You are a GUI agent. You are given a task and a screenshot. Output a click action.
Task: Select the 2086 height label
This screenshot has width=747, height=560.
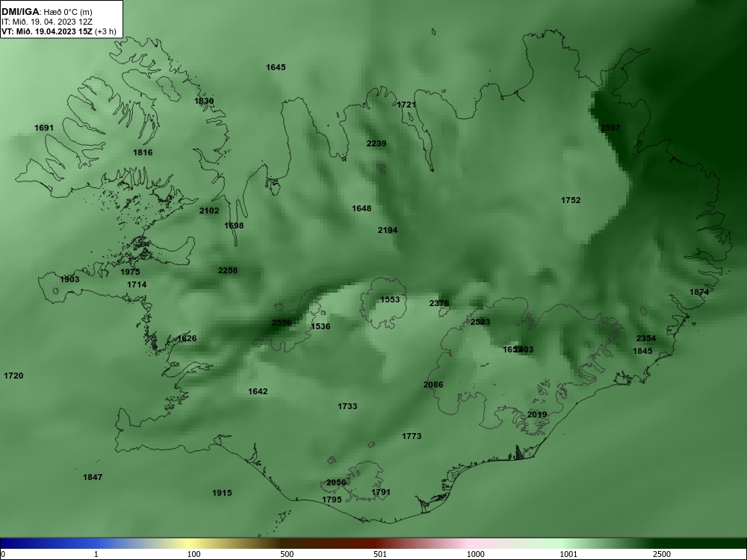(433, 385)
